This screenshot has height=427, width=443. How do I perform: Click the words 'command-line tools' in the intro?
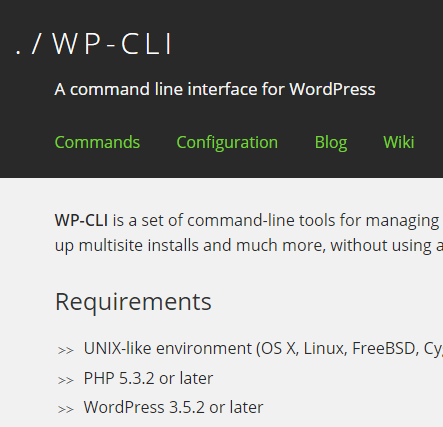[x=261, y=221]
